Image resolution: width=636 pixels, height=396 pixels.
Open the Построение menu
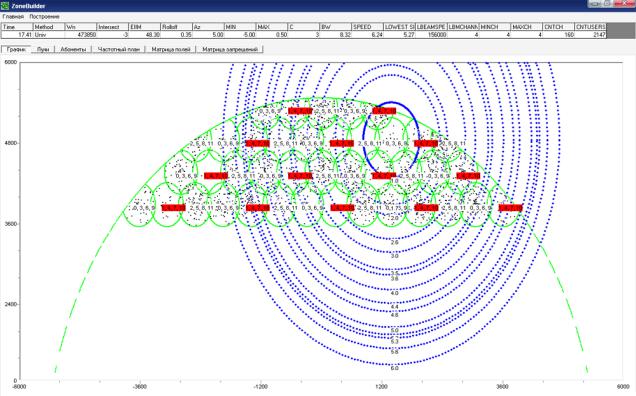(44, 17)
